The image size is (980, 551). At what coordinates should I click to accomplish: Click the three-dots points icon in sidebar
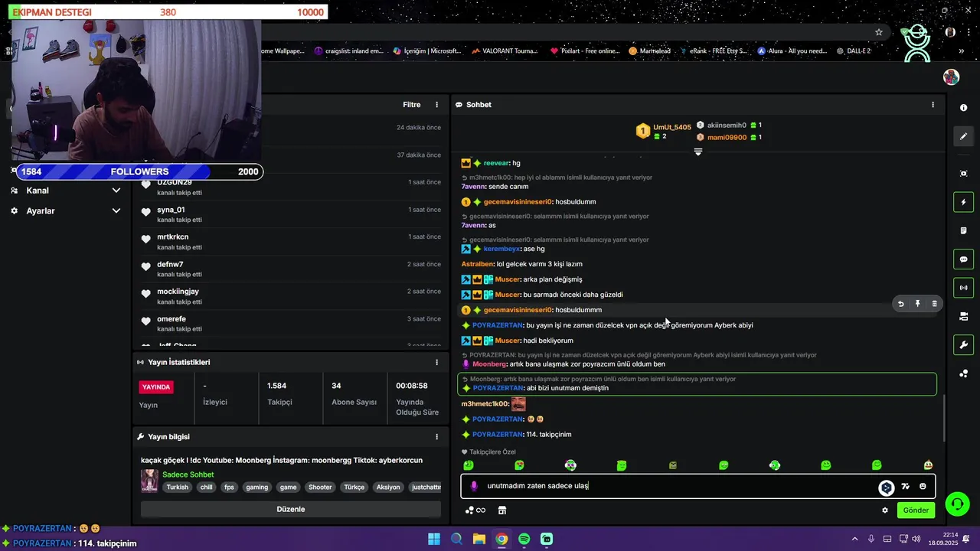click(963, 373)
